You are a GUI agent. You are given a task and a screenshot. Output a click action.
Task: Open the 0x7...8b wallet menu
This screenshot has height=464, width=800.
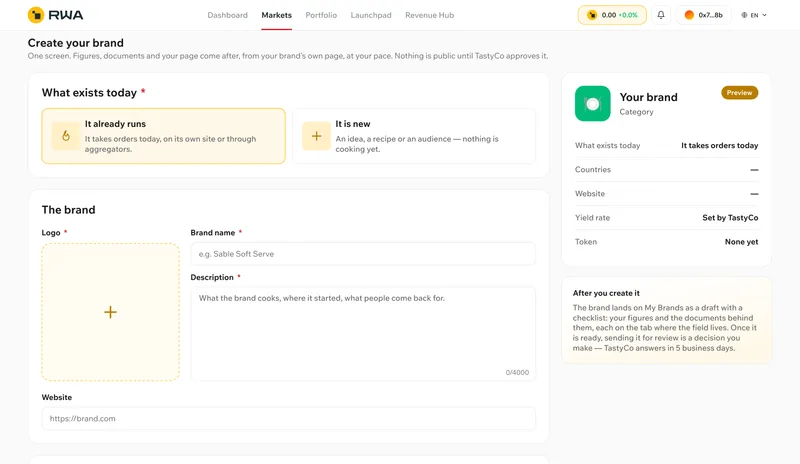(704, 15)
